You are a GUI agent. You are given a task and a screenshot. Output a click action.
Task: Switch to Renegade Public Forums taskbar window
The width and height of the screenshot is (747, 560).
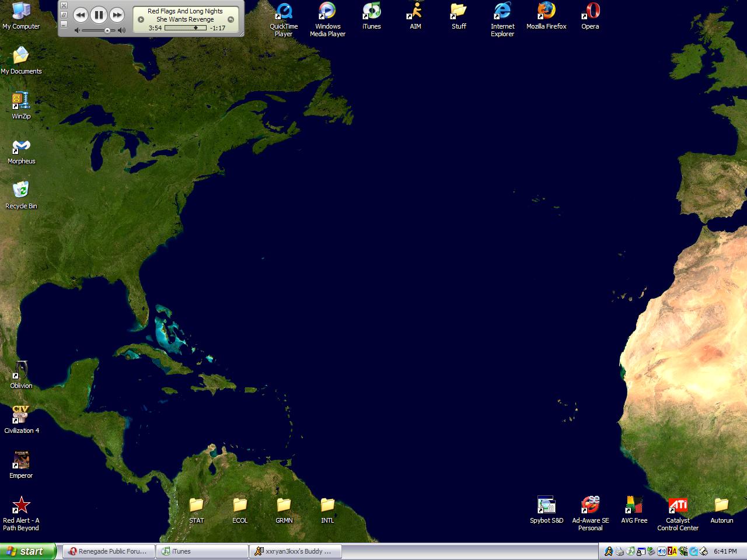(x=109, y=551)
